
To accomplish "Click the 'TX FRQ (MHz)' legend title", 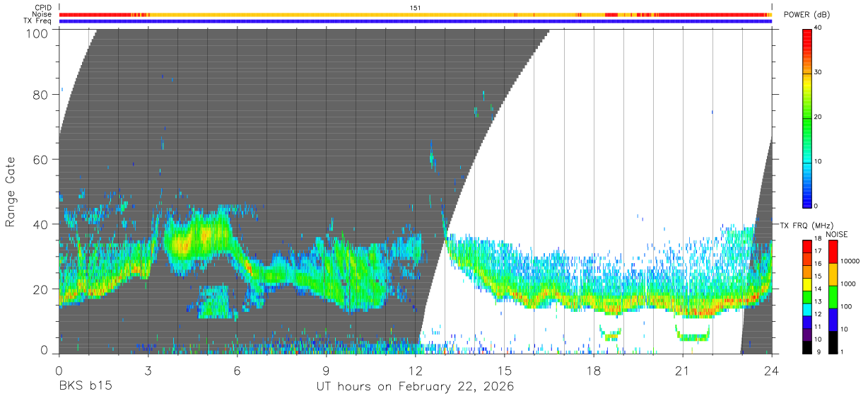I will pos(806,226).
